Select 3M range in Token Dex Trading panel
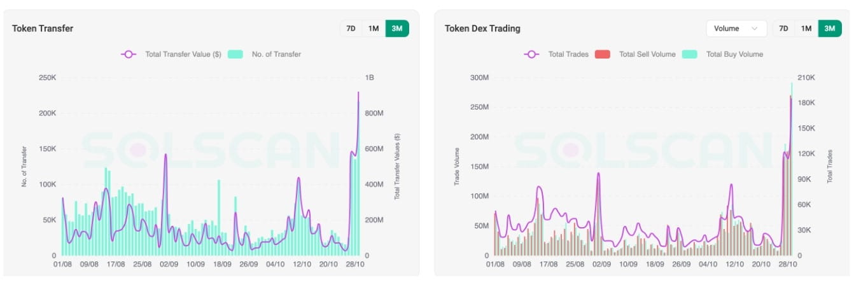 830,29
